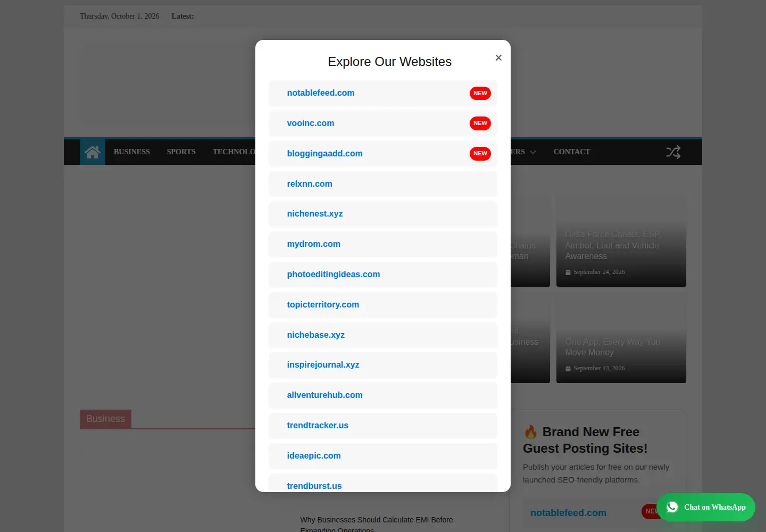This screenshot has height=532, width=766.
Task: Open topicterritory.com link
Action: click(x=323, y=305)
